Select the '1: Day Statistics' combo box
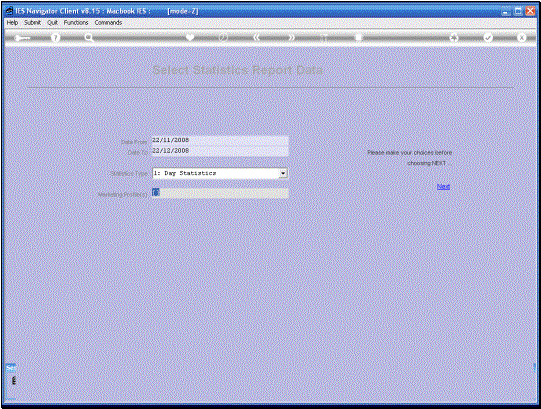The width and height of the screenshot is (541, 409). point(220,173)
